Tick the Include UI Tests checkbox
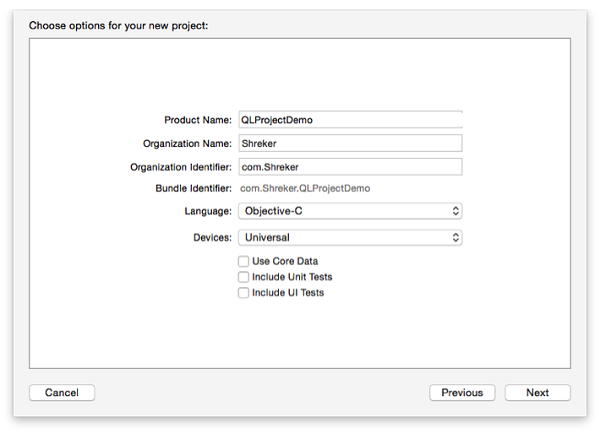 click(x=244, y=293)
